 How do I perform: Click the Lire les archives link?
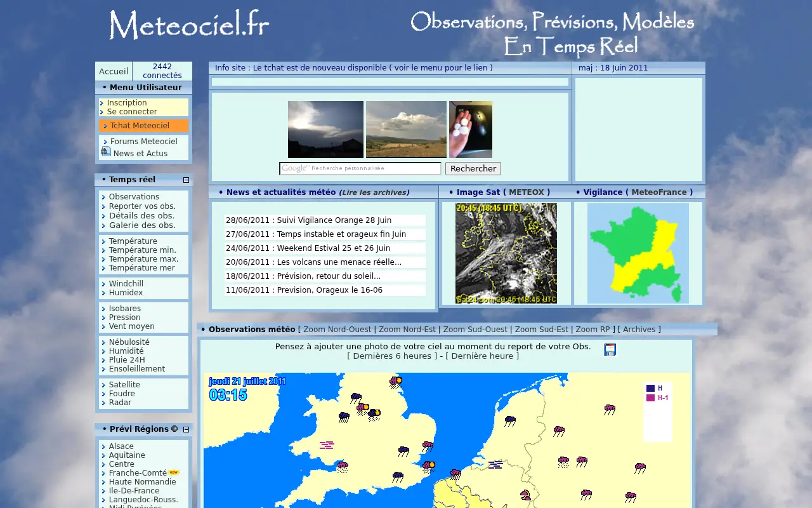(374, 192)
